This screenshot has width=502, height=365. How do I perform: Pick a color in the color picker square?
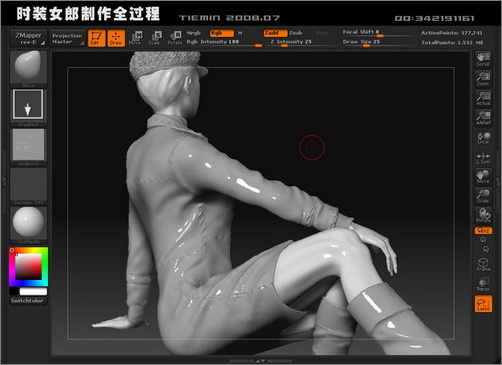click(x=28, y=267)
